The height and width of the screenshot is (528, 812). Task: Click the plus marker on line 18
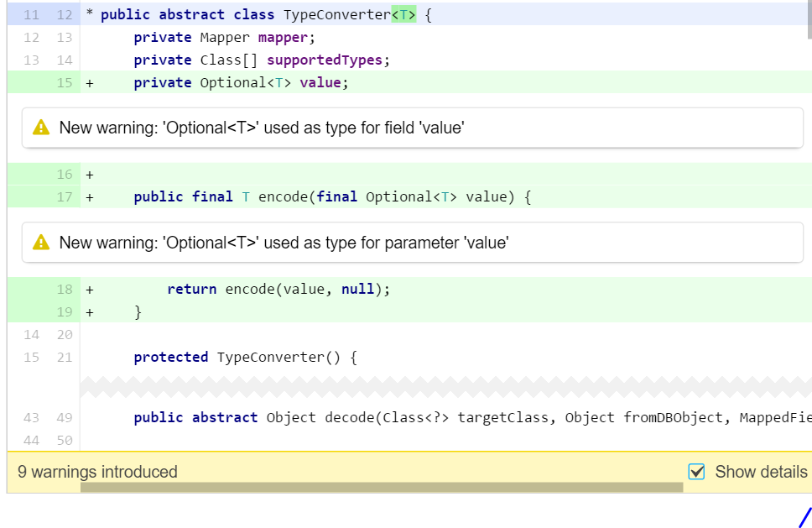[x=89, y=289]
